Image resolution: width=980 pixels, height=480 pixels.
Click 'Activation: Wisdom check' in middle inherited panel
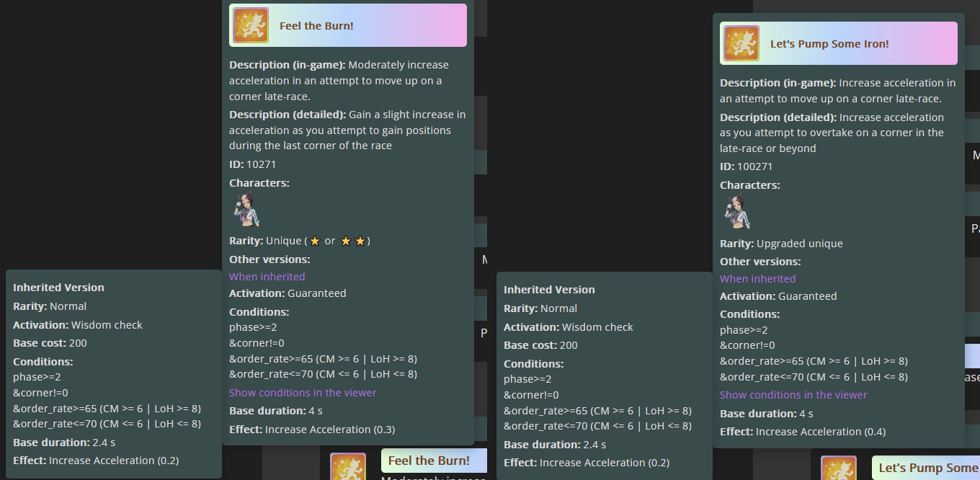(569, 327)
